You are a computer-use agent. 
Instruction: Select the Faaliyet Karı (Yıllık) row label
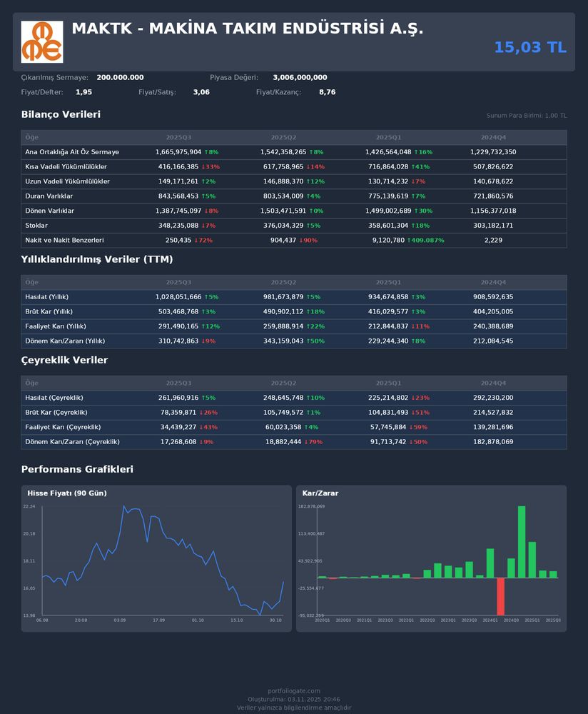tap(56, 326)
